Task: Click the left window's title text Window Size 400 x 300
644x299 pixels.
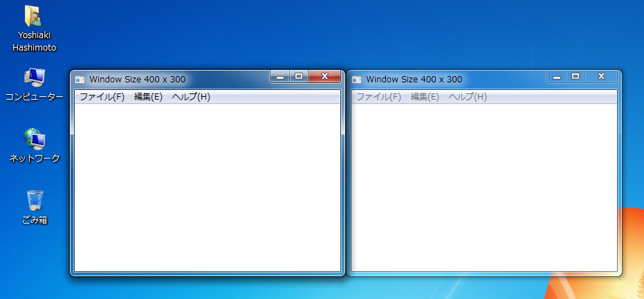Action: coord(137,80)
